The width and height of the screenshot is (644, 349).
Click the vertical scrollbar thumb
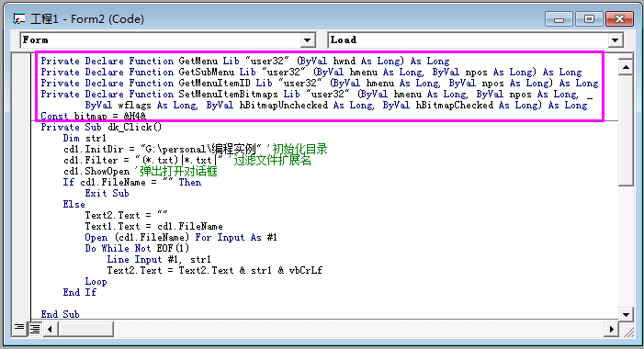(x=626, y=130)
